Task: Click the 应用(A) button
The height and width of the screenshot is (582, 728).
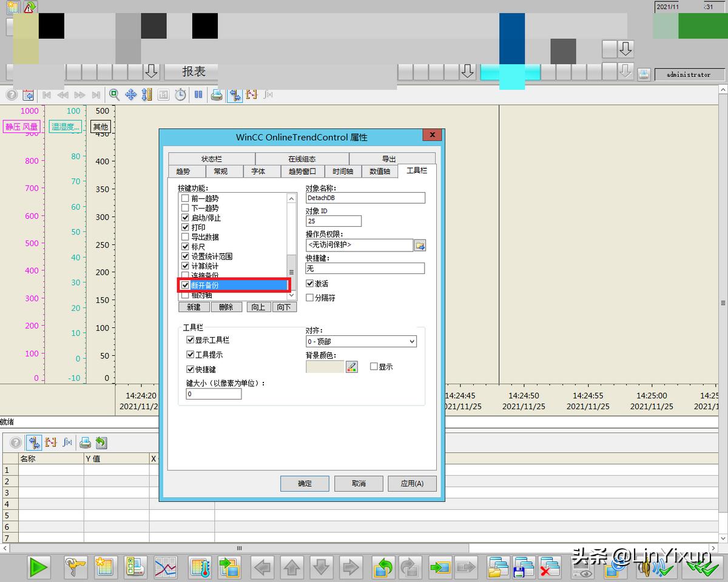Action: click(x=412, y=483)
